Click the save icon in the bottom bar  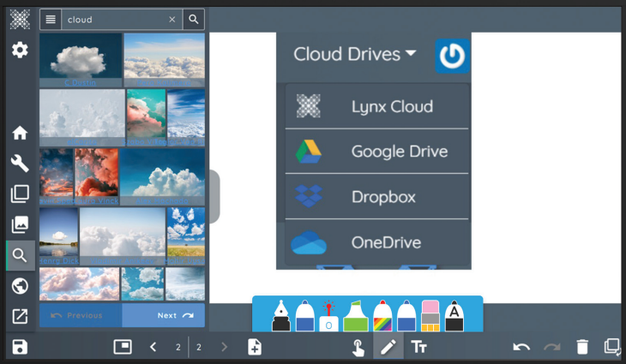(20, 347)
